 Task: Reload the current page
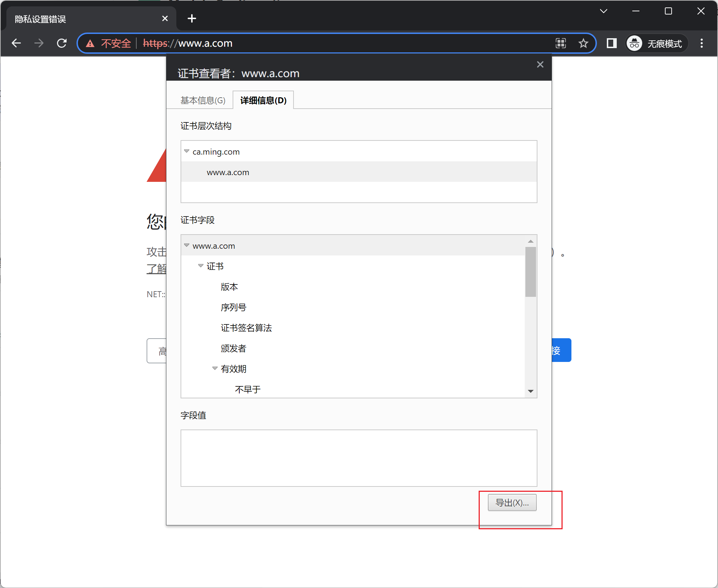[62, 43]
